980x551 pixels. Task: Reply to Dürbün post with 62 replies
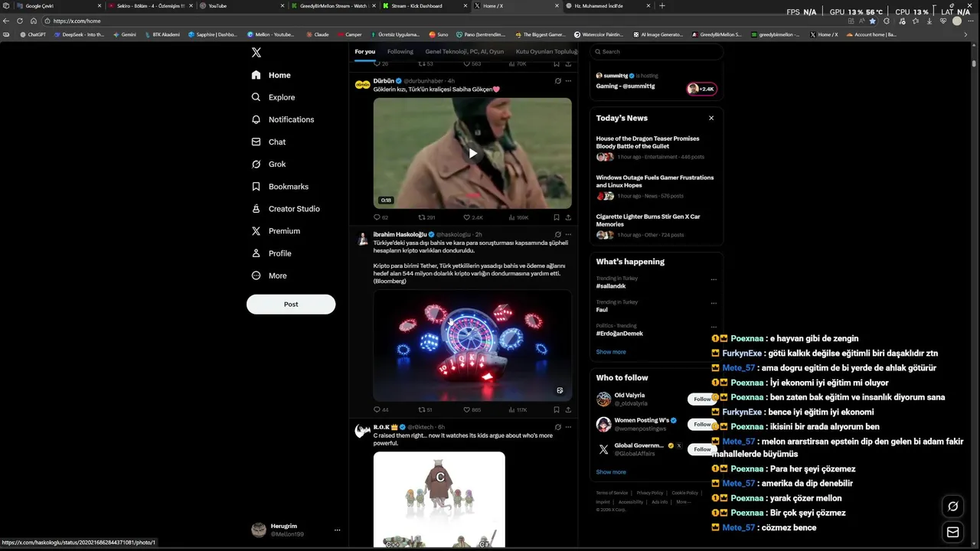pyautogui.click(x=381, y=217)
